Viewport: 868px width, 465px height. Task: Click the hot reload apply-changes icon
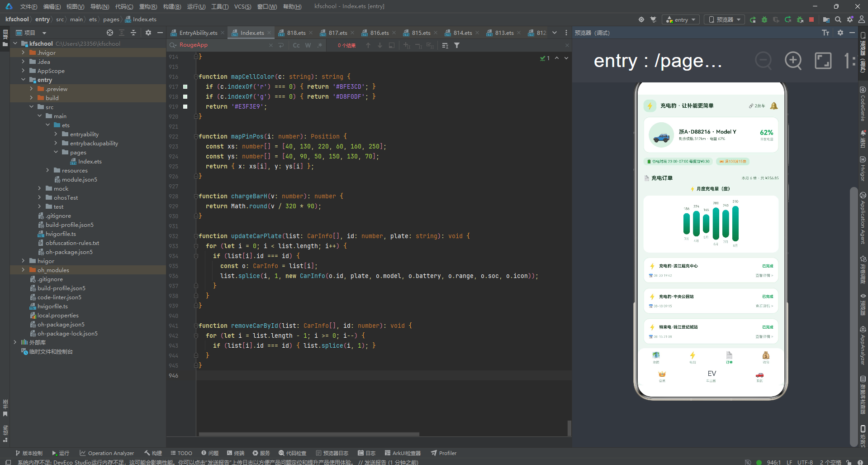[788, 19]
